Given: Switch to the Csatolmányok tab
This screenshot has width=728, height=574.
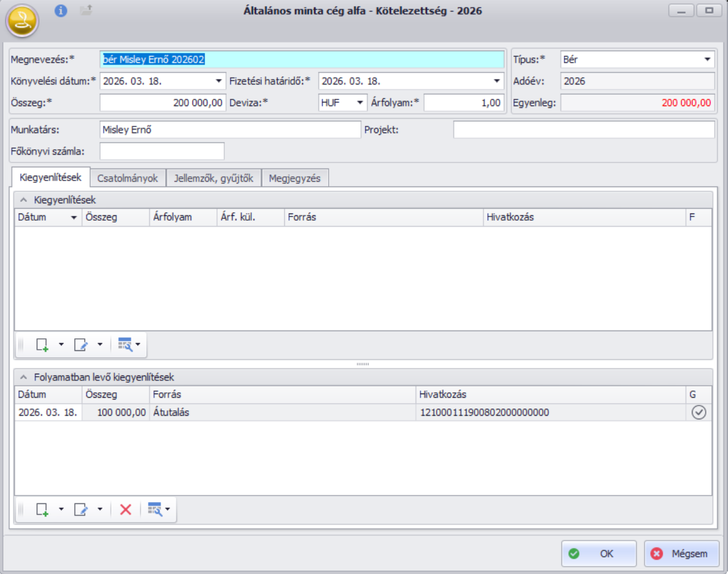Looking at the screenshot, I should (128, 178).
